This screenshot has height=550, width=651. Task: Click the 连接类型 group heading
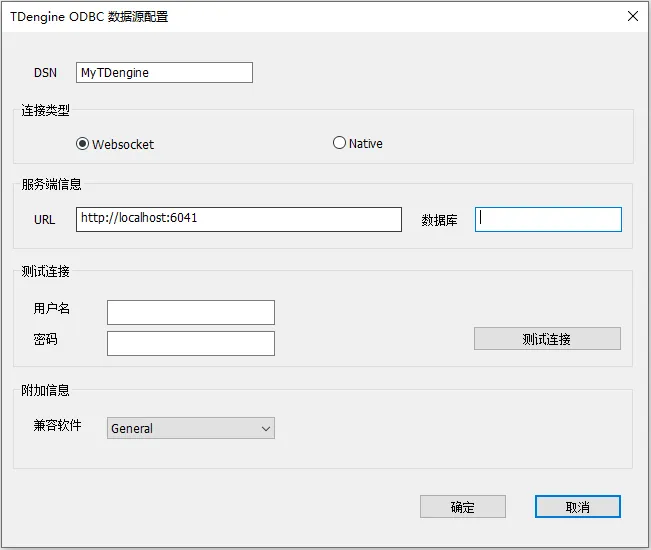tap(46, 110)
